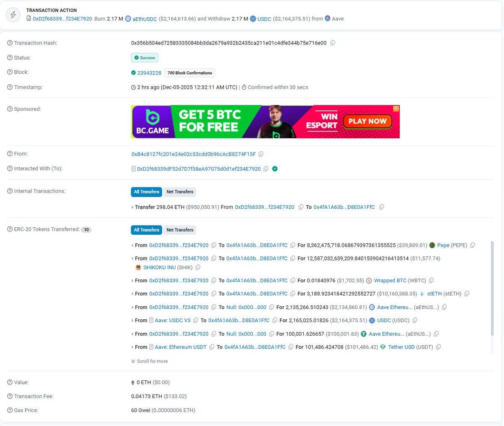Open the aEthUSDC token link in Transaction Action
This screenshot has width=504, height=426.
[144, 19]
